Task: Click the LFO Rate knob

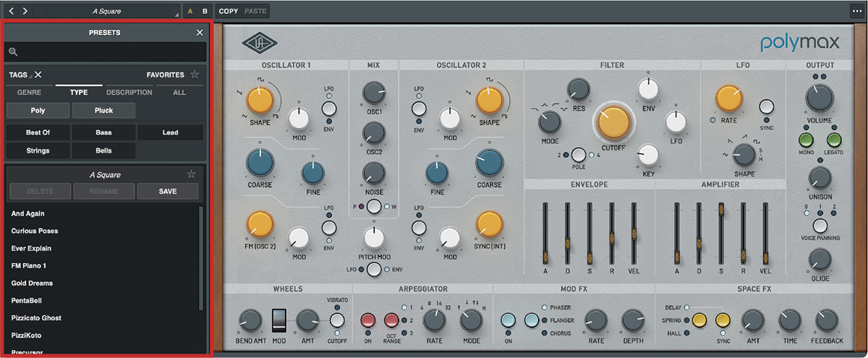Action: point(728,98)
